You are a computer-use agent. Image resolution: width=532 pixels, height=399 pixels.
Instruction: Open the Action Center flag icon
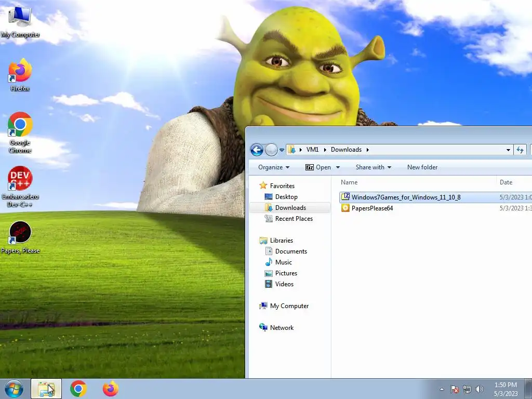tap(454, 389)
